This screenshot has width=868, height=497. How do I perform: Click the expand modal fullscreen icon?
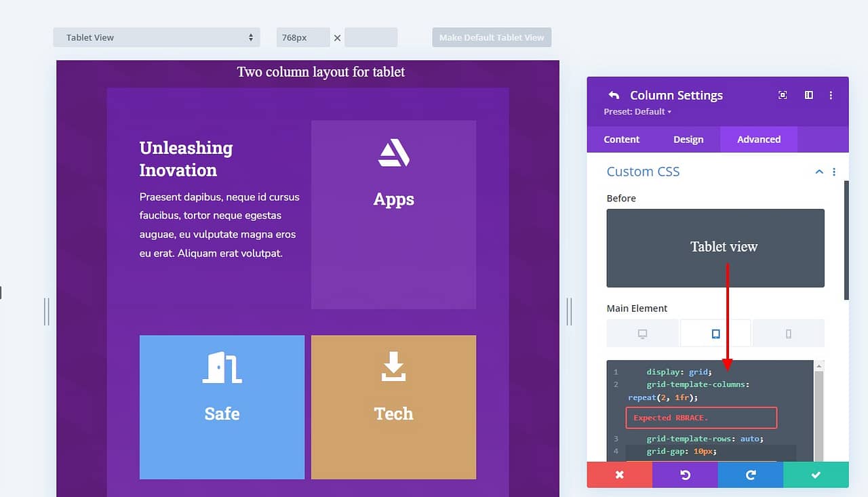(x=783, y=96)
